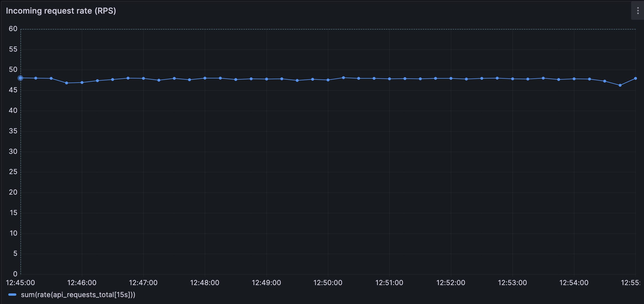The image size is (644, 304).
Task: Click the 0 value on the y-axis
Action: (15, 274)
